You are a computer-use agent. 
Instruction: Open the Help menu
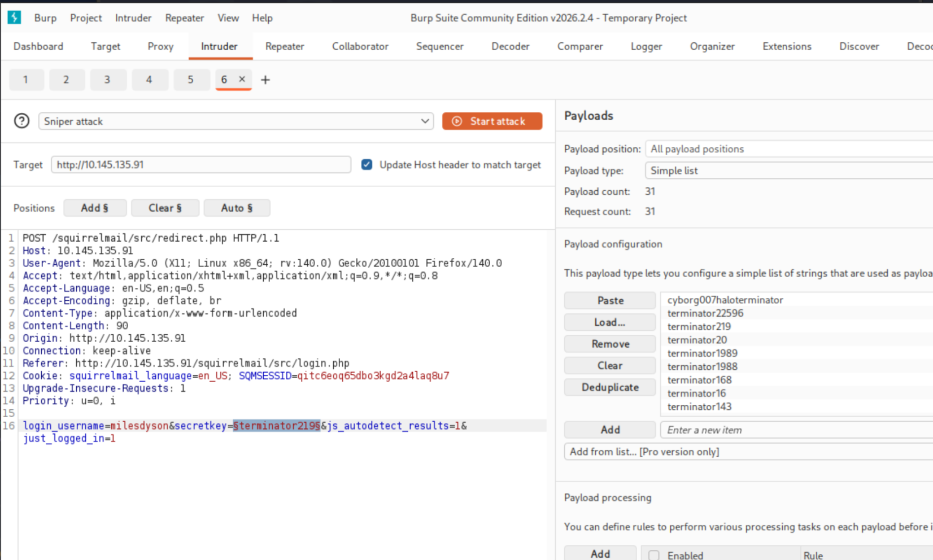262,18
